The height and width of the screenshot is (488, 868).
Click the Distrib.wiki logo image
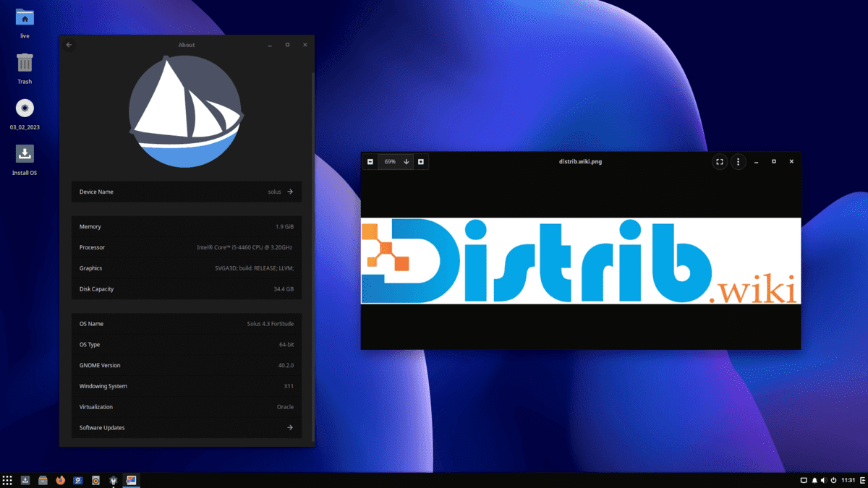point(581,261)
